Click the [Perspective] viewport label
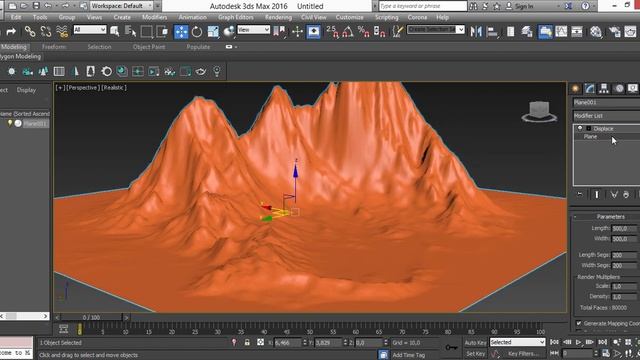Screen dimensions: 640x360 pos(82,88)
